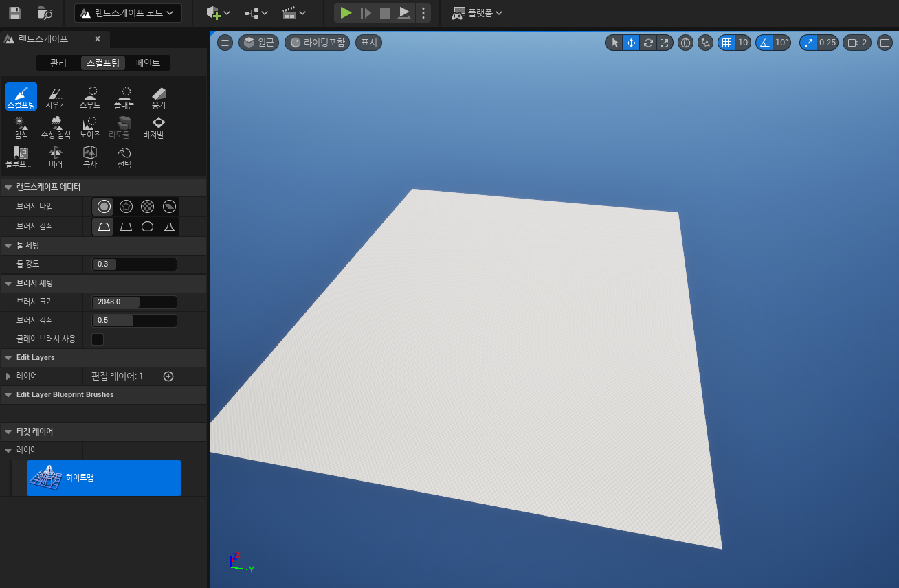This screenshot has width=899, height=588.
Task: Toggle surface snapping icon
Action: click(705, 43)
